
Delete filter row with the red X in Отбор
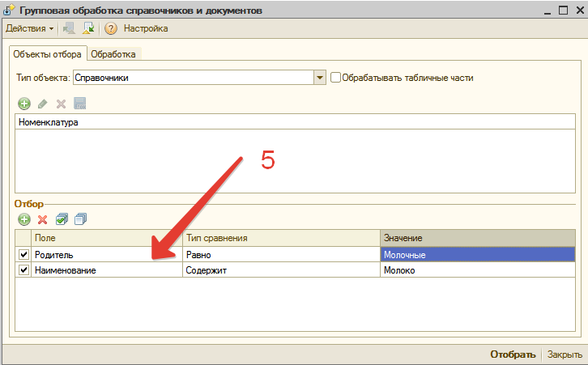[x=43, y=219]
